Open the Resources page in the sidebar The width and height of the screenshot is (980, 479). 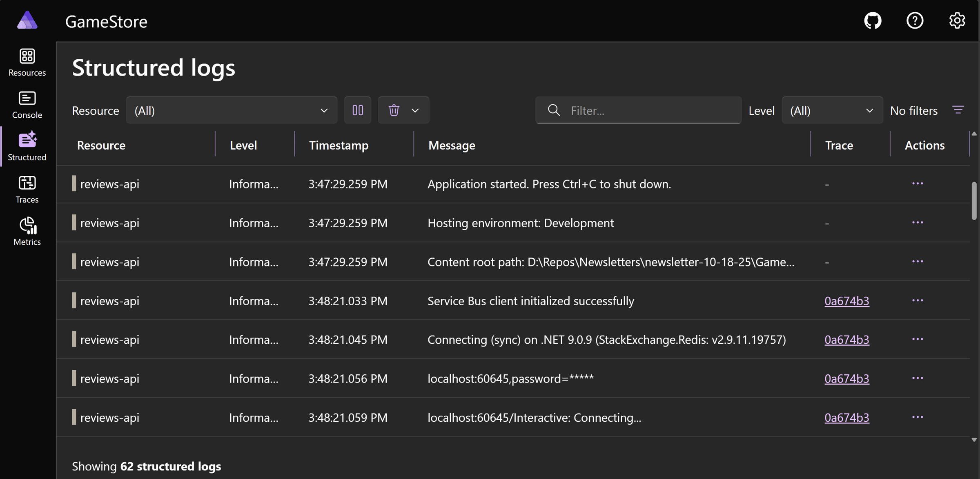[x=27, y=62]
